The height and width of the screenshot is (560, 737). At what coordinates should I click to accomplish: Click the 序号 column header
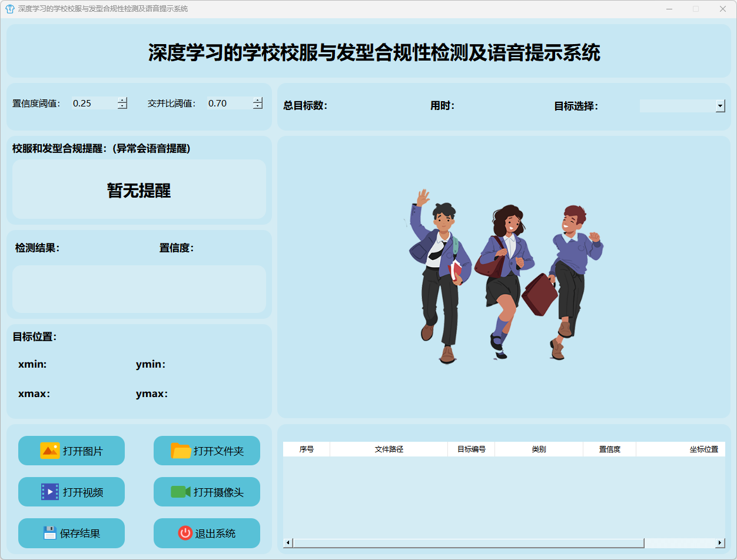(306, 449)
